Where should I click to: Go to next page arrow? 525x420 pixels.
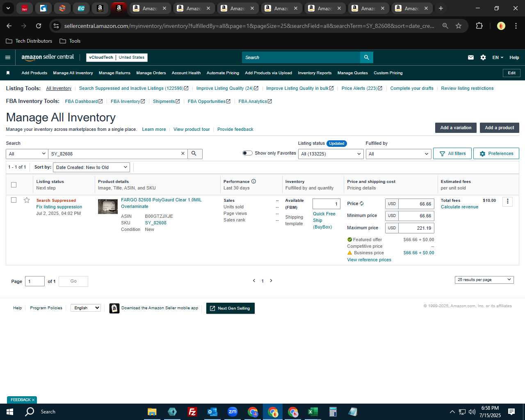(271, 281)
